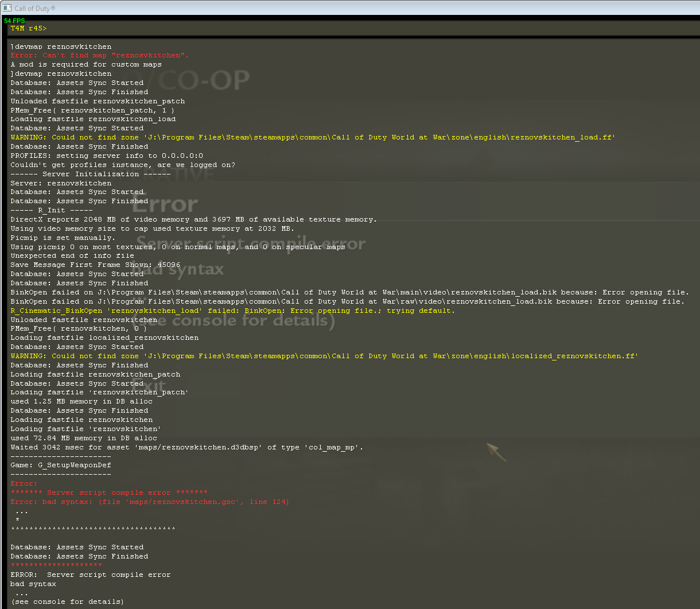The height and width of the screenshot is (609, 700).
Task: Click line DirectX reports 2048 MB of video memory
Action: point(194,219)
